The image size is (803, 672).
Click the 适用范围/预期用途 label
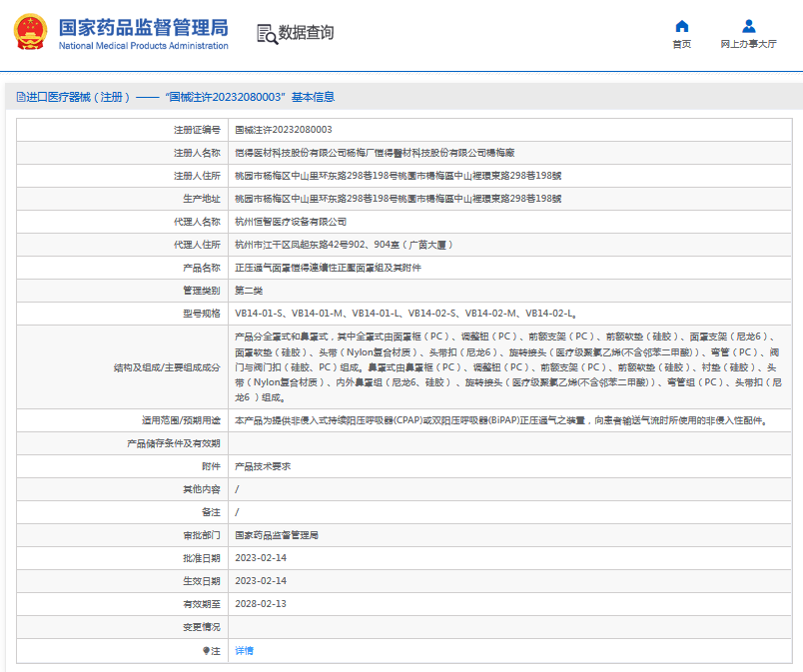(x=181, y=420)
